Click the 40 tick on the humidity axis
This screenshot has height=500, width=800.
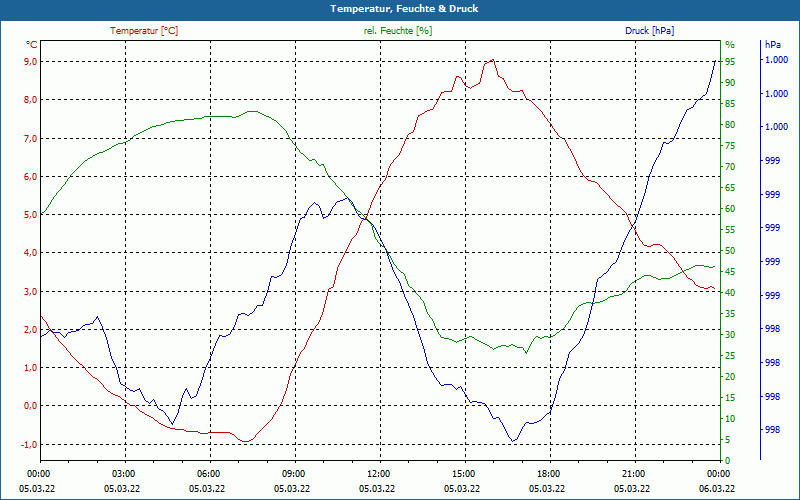(730, 293)
